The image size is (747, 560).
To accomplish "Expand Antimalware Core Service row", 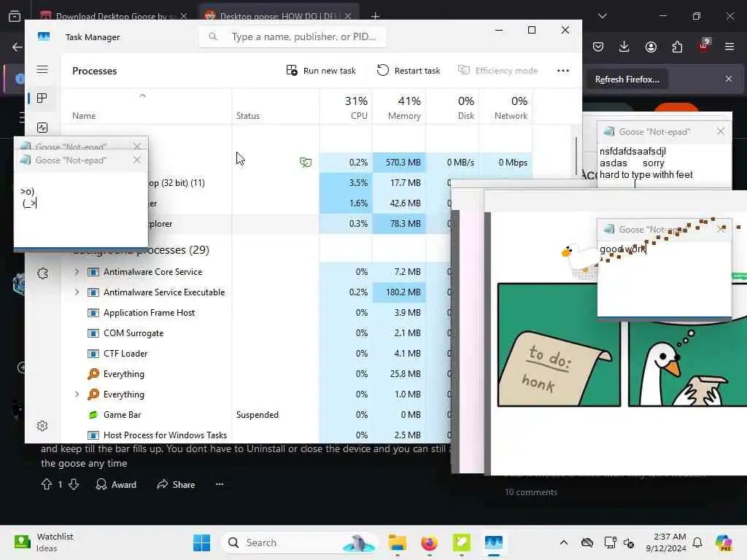I will pos(77,272).
